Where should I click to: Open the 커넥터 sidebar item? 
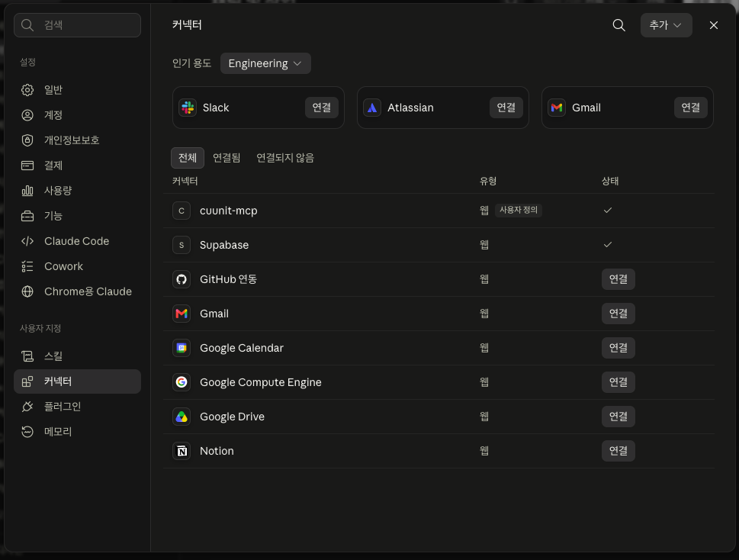click(77, 381)
